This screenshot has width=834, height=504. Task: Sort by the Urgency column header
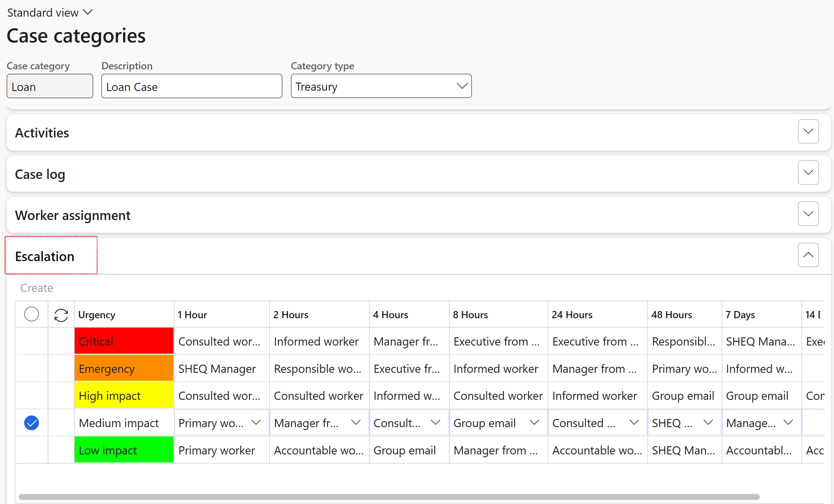[x=97, y=315]
